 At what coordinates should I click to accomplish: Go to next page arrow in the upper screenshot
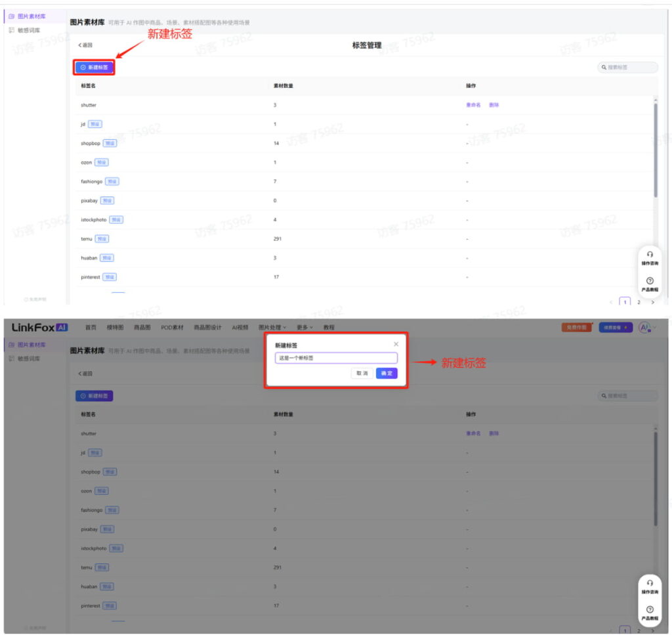click(x=652, y=302)
